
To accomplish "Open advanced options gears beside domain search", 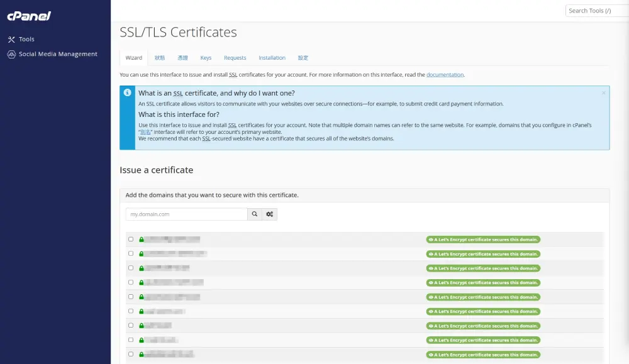I will (270, 214).
